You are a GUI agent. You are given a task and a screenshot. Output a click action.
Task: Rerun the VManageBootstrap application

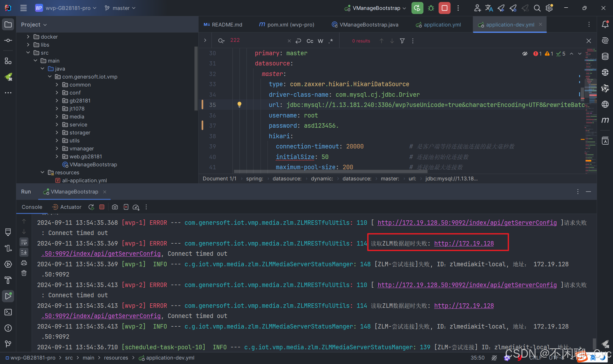pos(417,8)
